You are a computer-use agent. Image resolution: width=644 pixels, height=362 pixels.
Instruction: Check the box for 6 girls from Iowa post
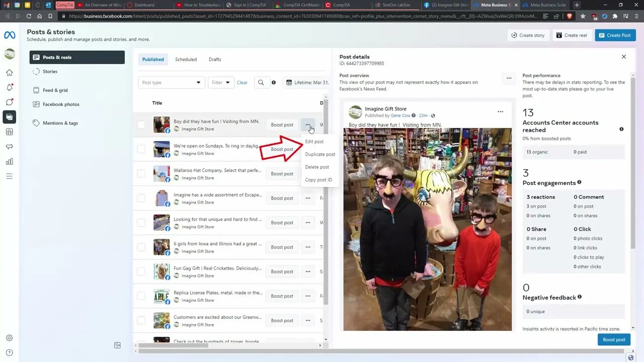[141, 247]
